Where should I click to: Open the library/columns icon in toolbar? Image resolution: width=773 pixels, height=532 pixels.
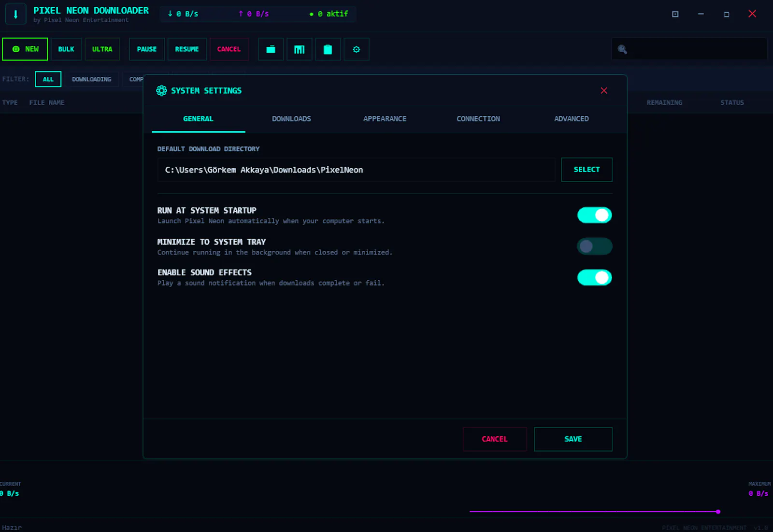tap(299, 49)
